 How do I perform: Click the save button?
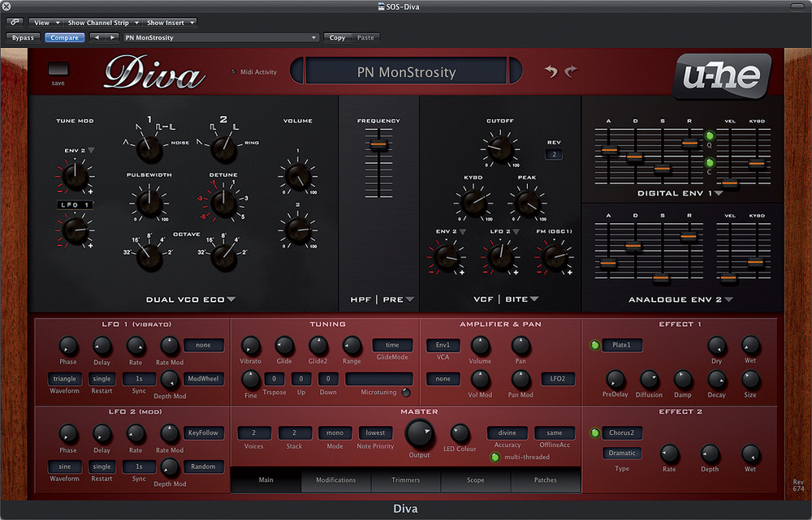(58, 69)
